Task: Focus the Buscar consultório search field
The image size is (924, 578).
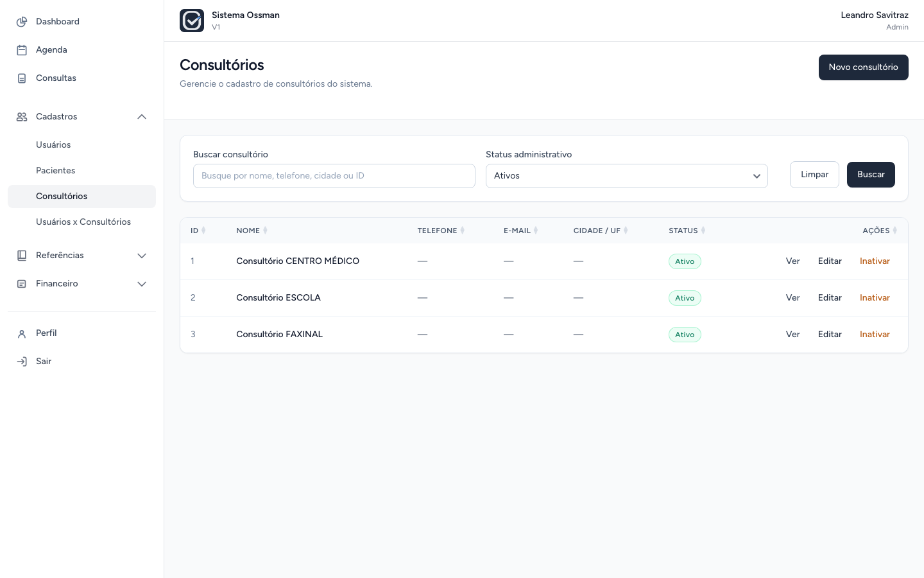Action: (x=334, y=176)
